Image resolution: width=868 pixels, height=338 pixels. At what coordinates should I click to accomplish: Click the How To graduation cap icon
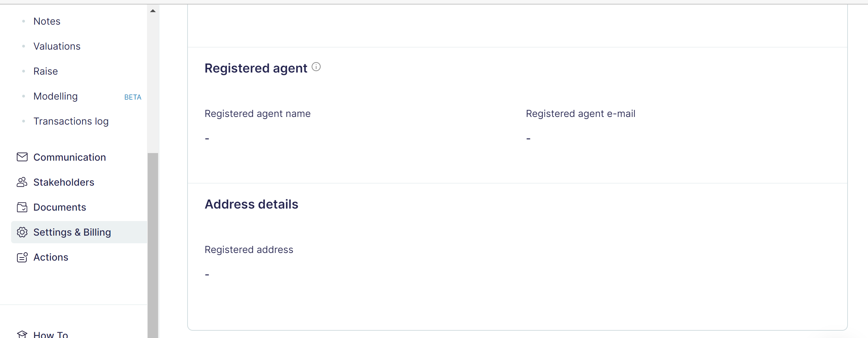(22, 334)
